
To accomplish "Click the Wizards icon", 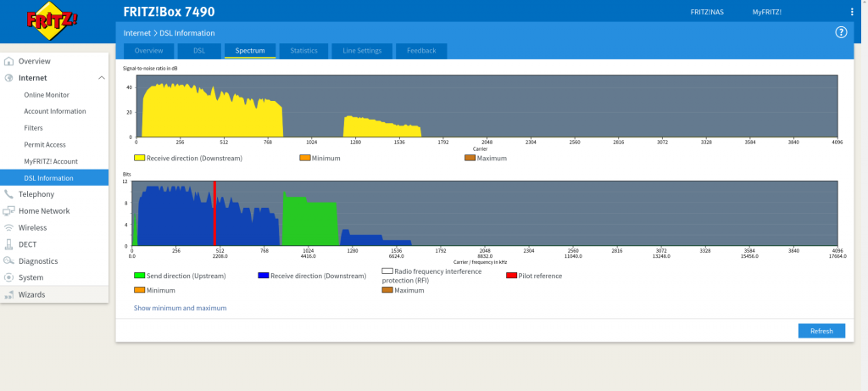I will coord(8,294).
